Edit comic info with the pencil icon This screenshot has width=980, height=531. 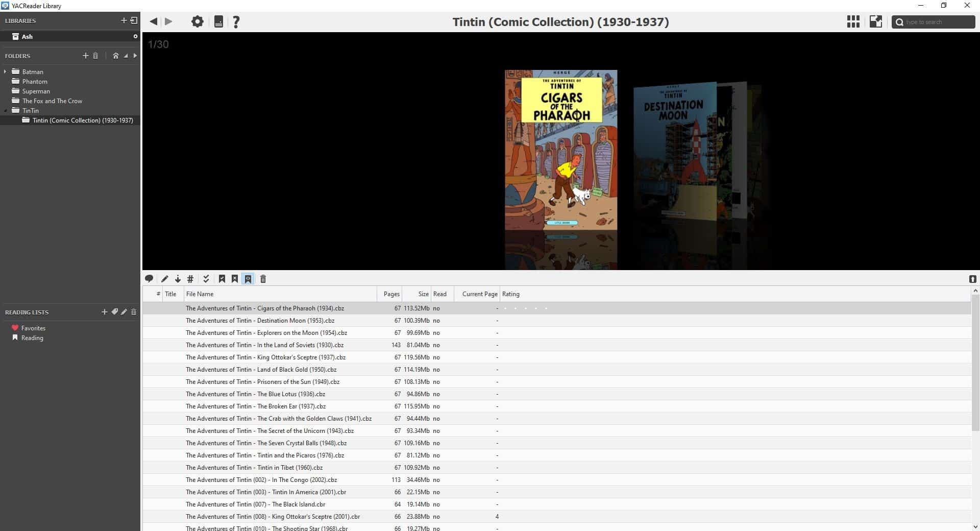(164, 279)
